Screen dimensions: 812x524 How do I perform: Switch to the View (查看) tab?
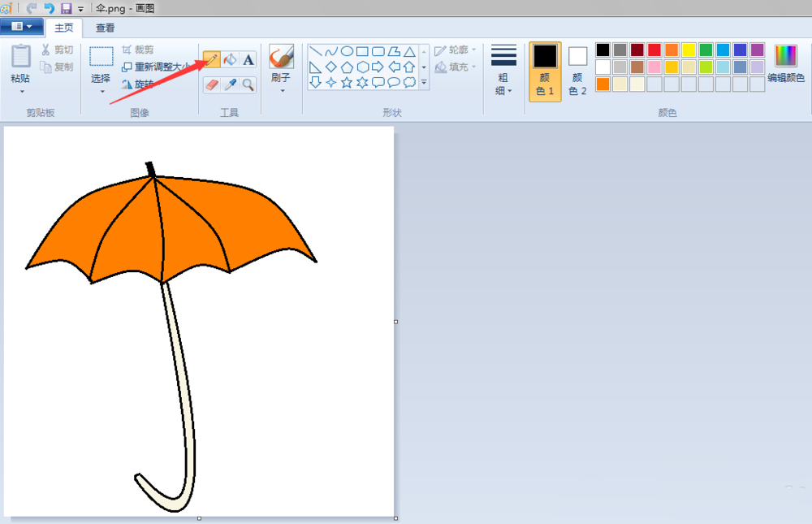tap(105, 28)
